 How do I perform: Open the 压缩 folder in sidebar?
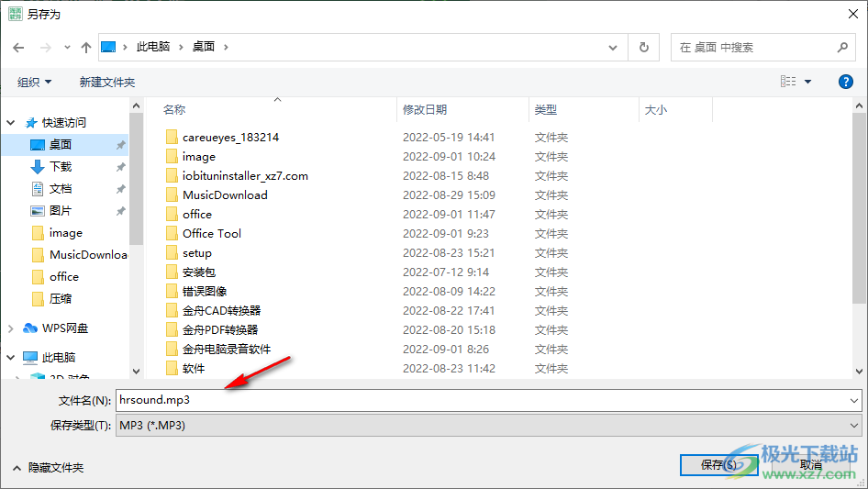(x=61, y=299)
